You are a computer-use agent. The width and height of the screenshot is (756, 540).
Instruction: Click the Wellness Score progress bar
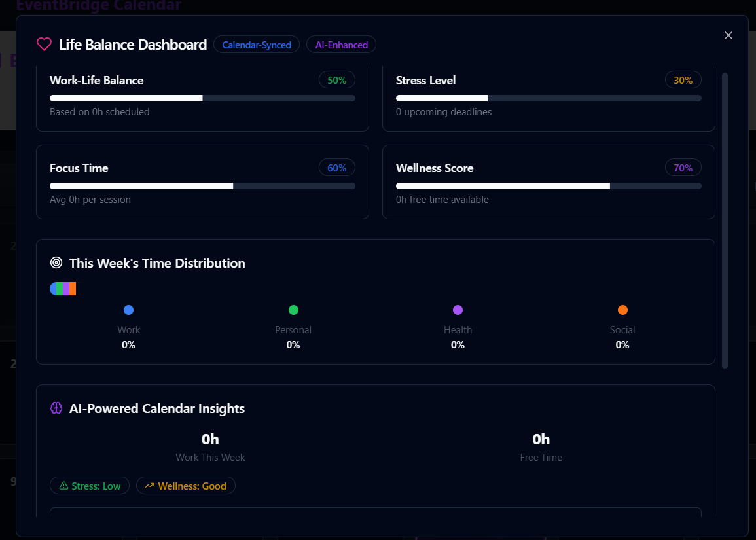[549, 186]
